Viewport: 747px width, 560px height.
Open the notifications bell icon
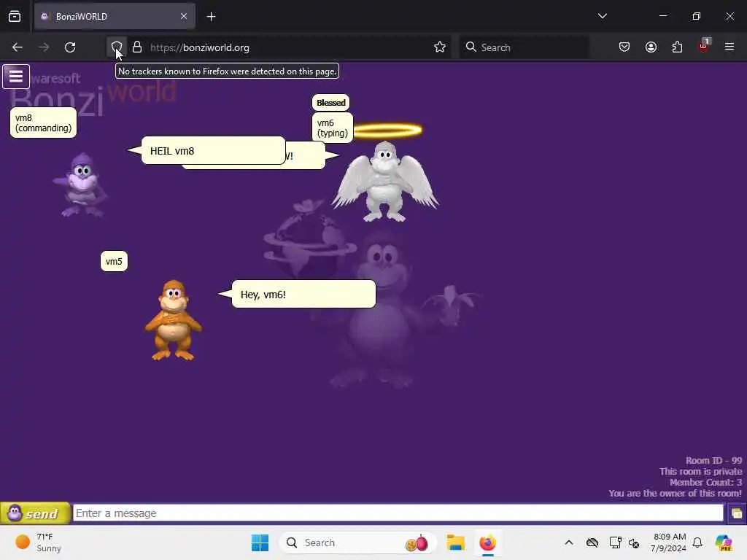[697, 542]
